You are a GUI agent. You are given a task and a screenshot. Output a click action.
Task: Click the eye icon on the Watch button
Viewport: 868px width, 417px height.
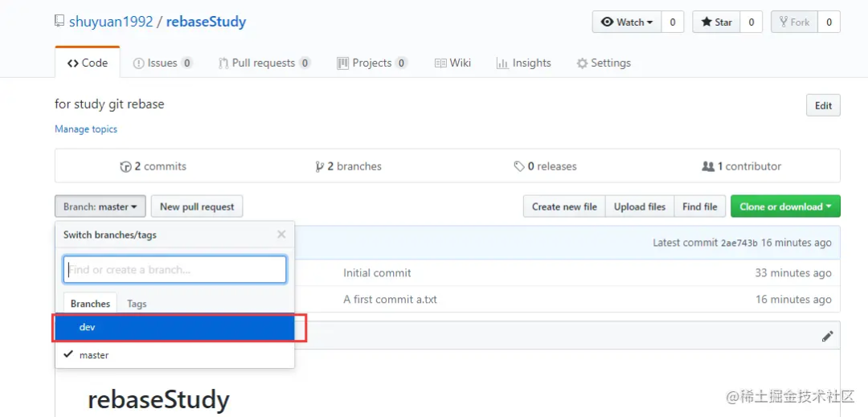[608, 22]
